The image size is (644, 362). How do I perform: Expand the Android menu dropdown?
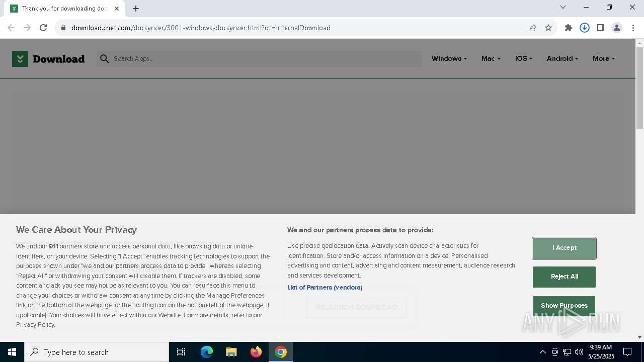562,59
